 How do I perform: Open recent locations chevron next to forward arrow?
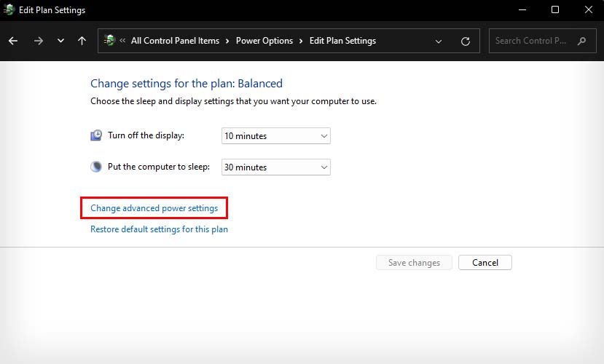[60, 41]
